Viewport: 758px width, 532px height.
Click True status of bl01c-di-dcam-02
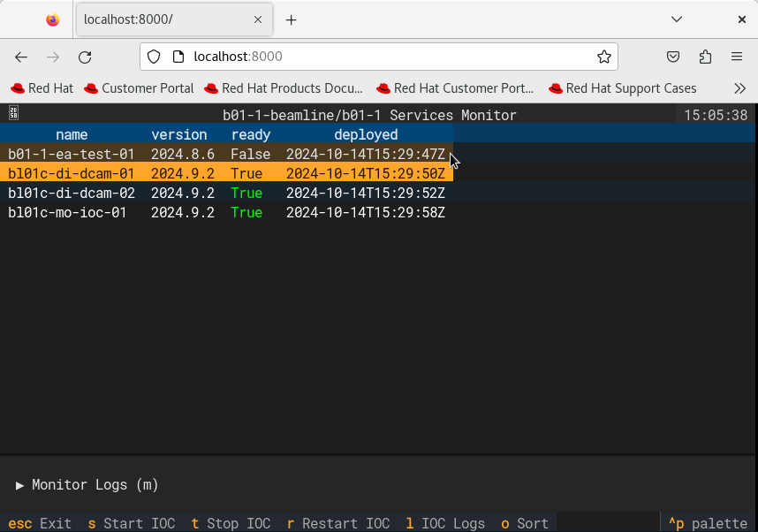coord(246,193)
